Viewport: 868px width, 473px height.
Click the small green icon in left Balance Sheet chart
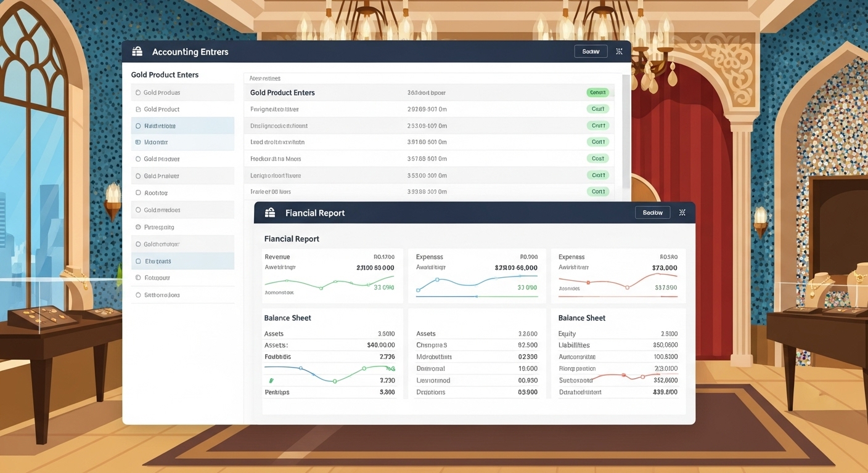click(x=271, y=381)
